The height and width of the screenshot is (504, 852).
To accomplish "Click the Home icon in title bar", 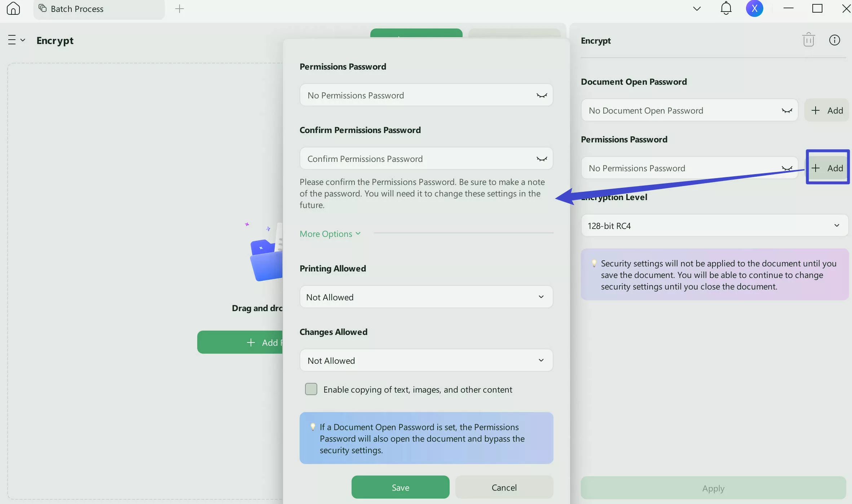I will 13,8.
